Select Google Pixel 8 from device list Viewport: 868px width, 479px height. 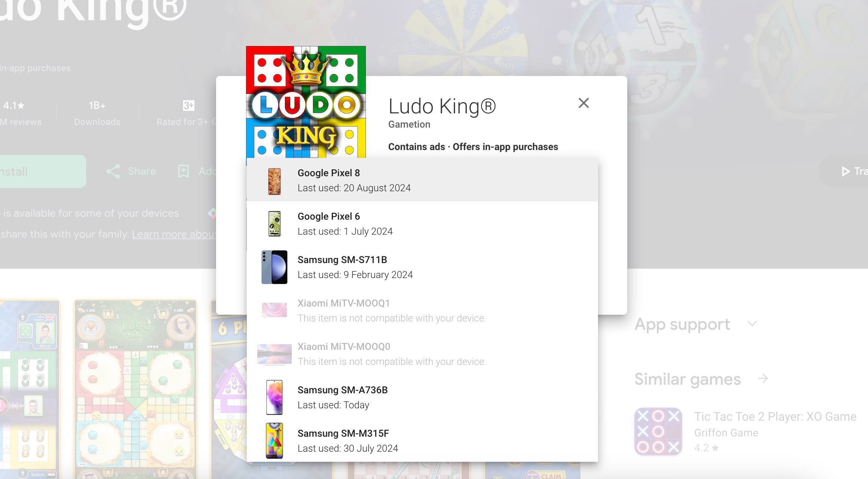pos(422,180)
